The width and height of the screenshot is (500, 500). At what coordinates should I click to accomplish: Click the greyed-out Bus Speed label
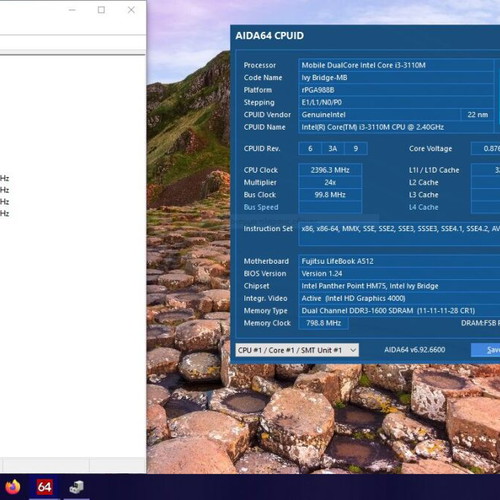coord(261,207)
